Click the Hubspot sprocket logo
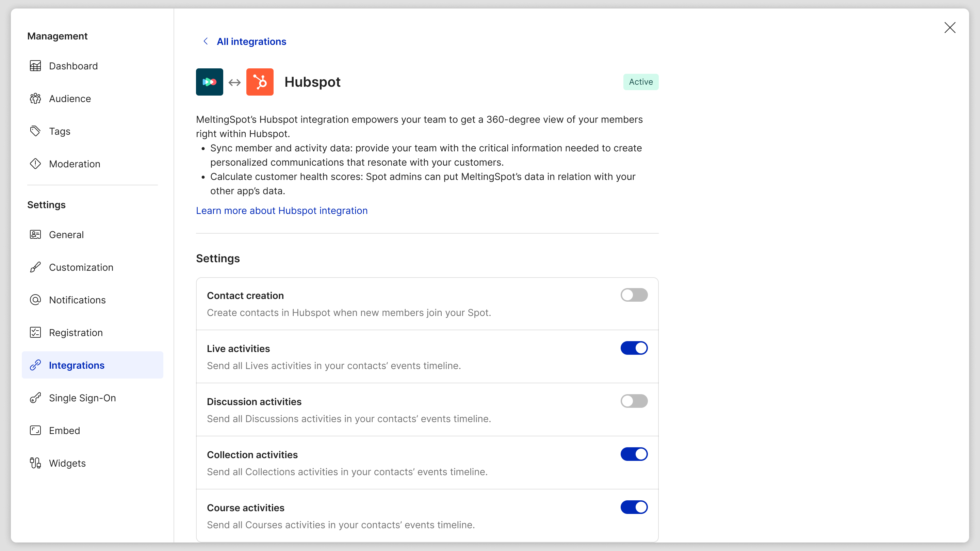 coord(260,82)
